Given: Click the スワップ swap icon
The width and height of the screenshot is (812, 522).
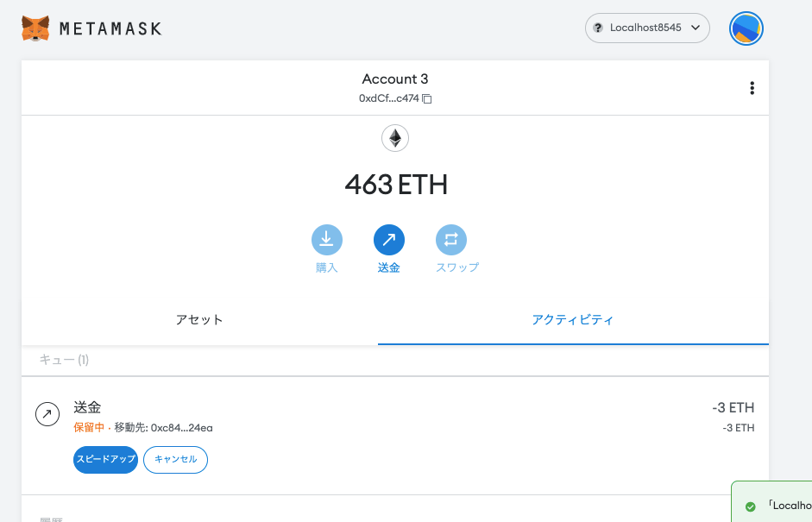Looking at the screenshot, I should point(451,240).
